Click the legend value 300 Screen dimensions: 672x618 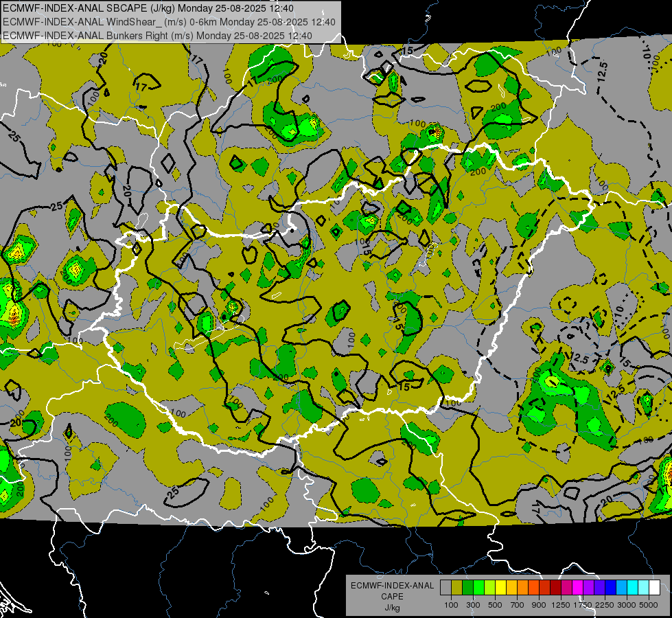coord(473,605)
